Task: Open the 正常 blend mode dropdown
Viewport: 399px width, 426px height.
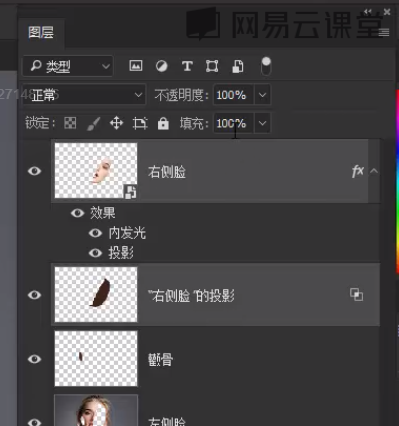Action: (84, 95)
